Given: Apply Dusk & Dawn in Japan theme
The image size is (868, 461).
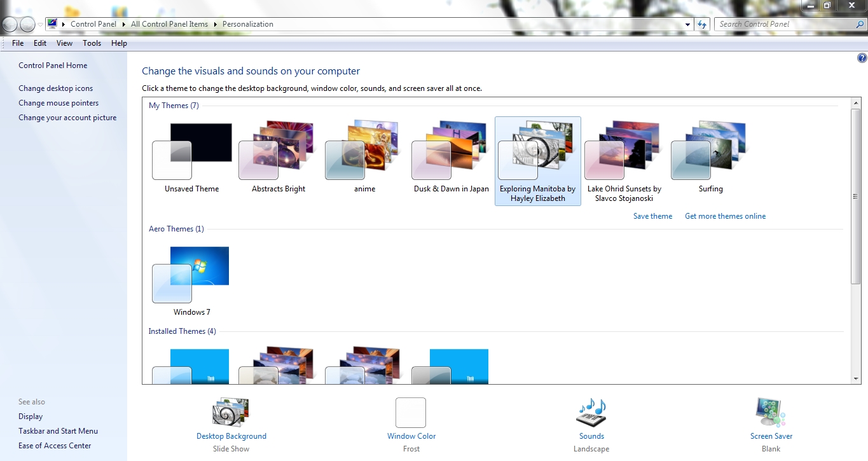Looking at the screenshot, I should click(451, 151).
